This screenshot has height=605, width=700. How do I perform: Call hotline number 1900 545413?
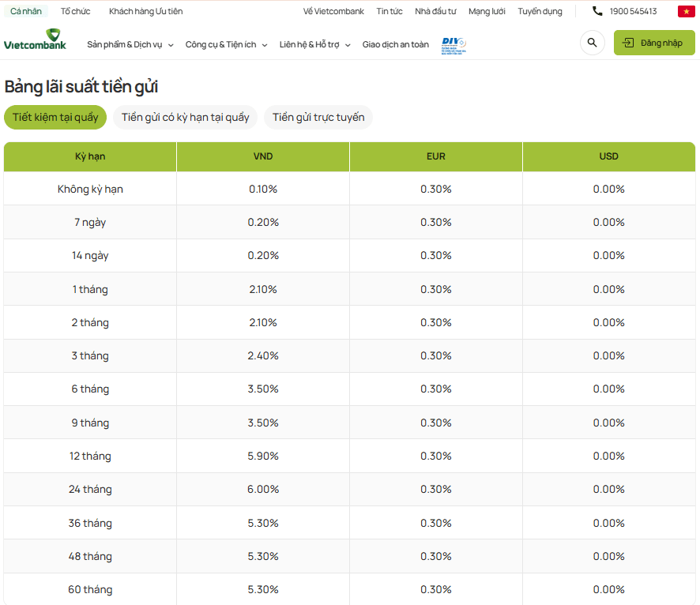[633, 11]
